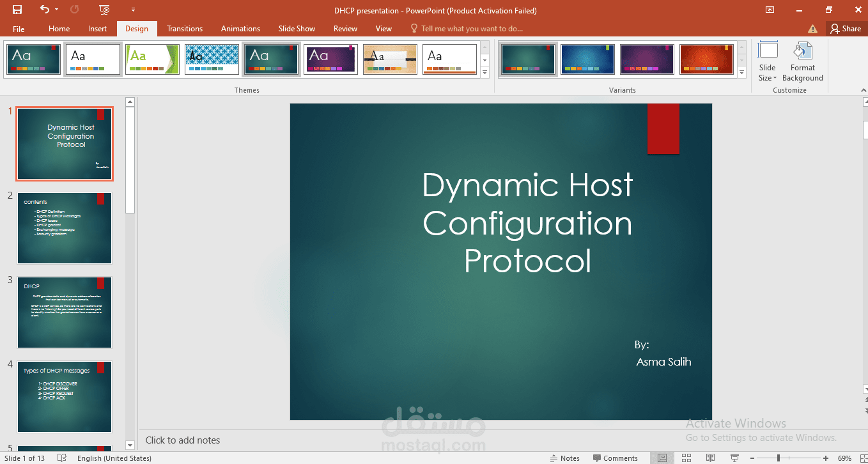Open the View tab
Screen dimensions: 868x464
click(x=384, y=29)
